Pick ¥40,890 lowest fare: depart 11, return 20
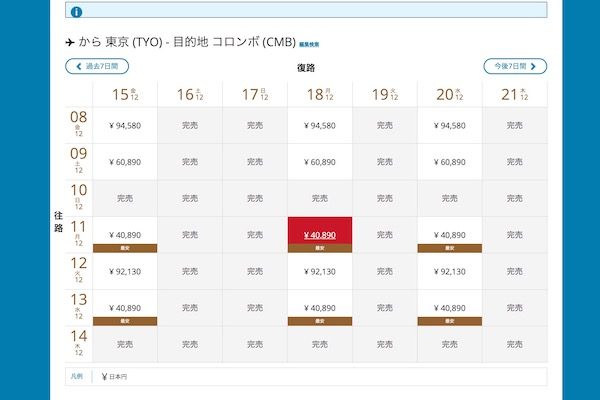600x400 pixels. click(x=450, y=235)
